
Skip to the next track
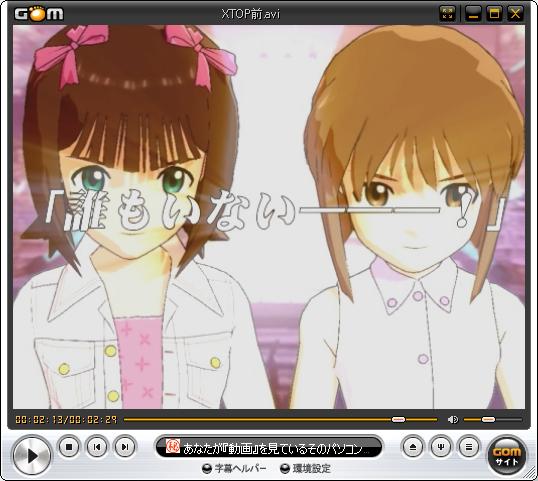125,447
